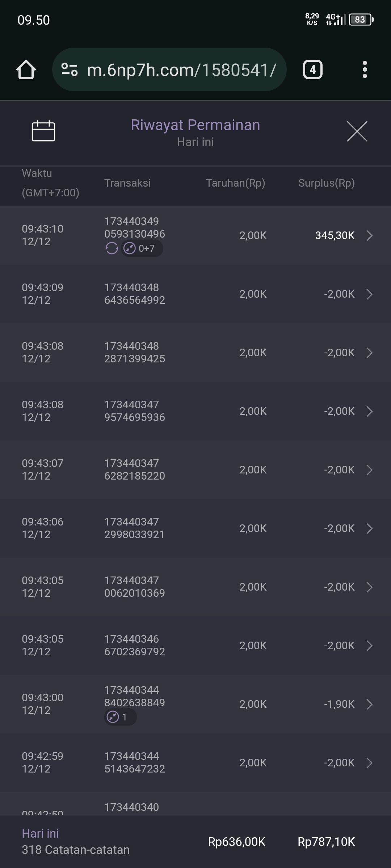This screenshot has height=868, width=391.
Task: Select transaction 1734403476282185220
Action: click(134, 469)
